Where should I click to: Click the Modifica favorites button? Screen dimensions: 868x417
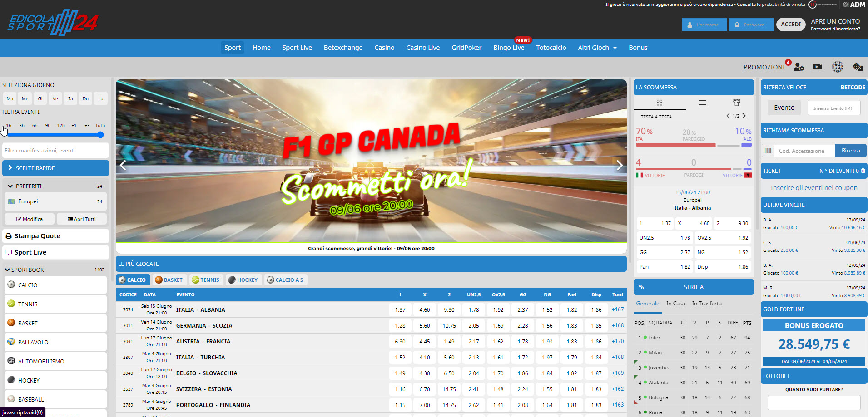point(30,219)
